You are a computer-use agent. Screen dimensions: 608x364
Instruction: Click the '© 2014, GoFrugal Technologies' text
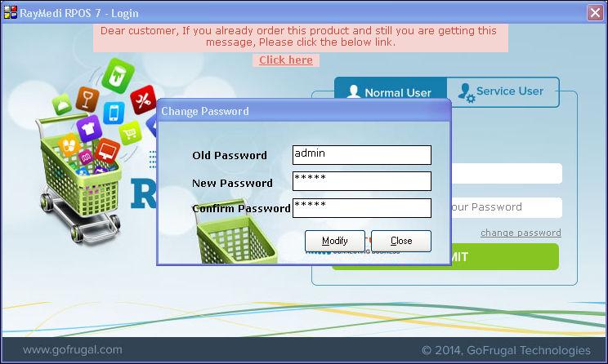[507, 350]
